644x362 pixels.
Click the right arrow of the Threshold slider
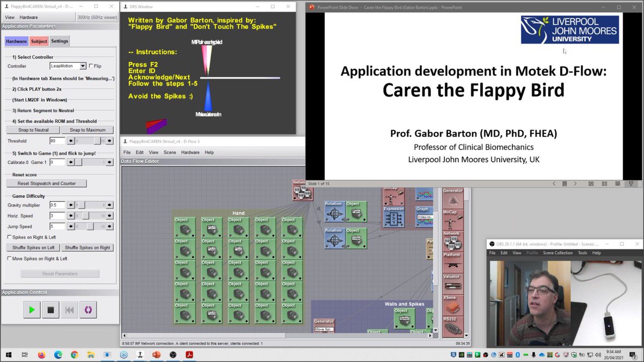point(109,141)
